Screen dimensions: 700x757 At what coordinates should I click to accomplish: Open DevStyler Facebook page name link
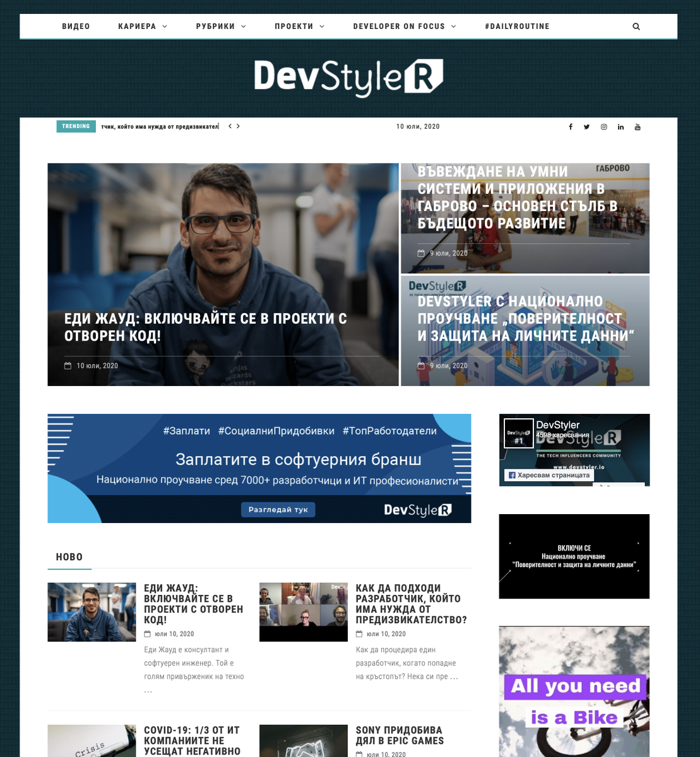557,425
